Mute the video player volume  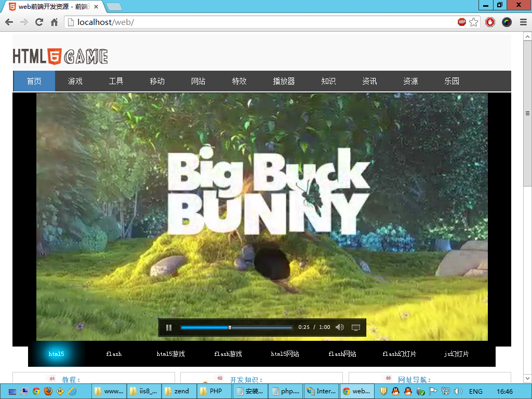[x=340, y=327]
